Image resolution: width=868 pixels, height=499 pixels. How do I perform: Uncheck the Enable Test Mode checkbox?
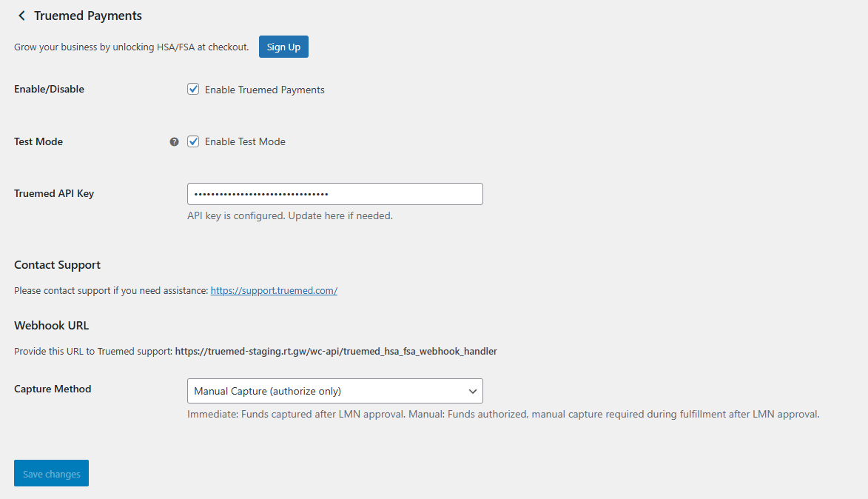193,141
